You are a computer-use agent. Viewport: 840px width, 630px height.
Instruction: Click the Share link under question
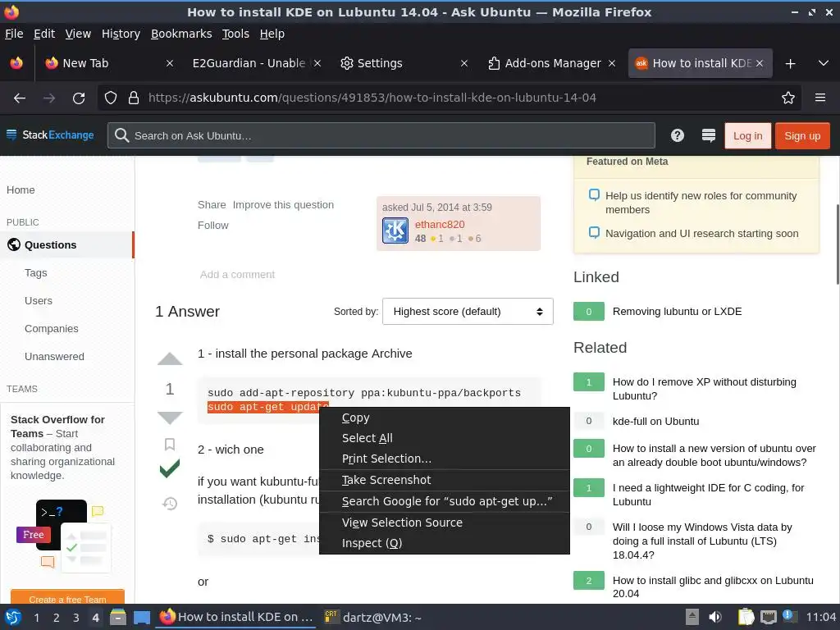coord(212,204)
